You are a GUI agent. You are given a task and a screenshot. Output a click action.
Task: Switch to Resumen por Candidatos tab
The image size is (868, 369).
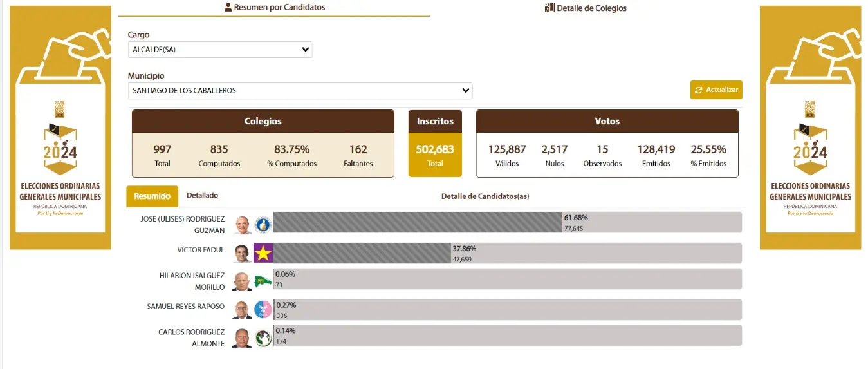point(274,8)
